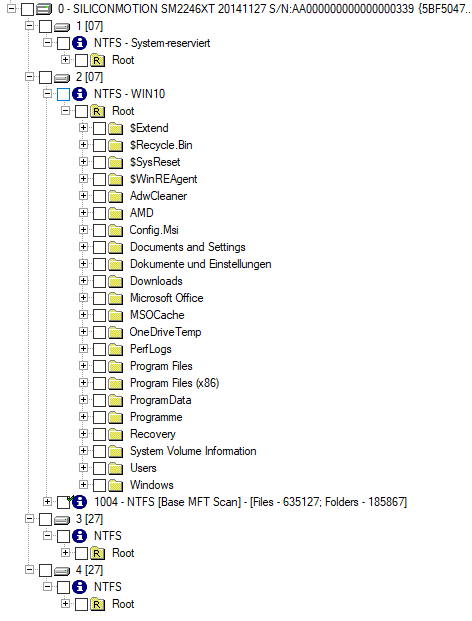Expand the 1004 - NTFS Base MFT Scan node
Screen dimensions: 472x621
[x=47, y=501]
